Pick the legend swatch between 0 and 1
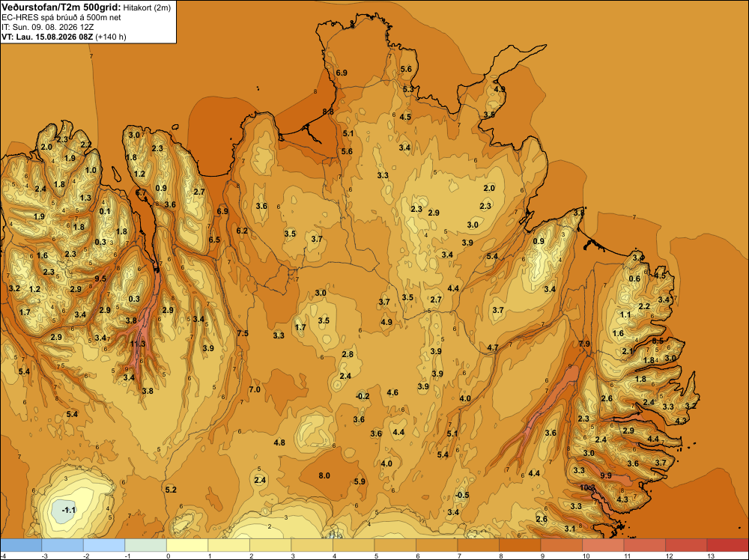749x560 pixels. (x=187, y=545)
